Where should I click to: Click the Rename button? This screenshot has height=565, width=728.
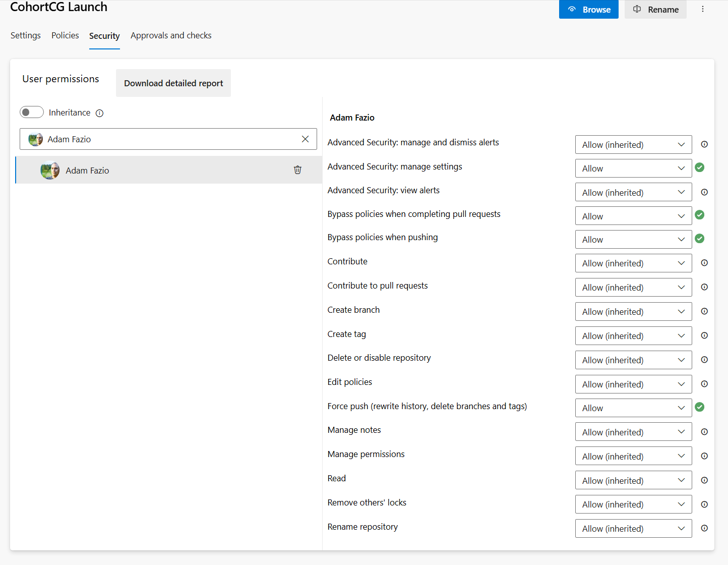click(x=655, y=10)
